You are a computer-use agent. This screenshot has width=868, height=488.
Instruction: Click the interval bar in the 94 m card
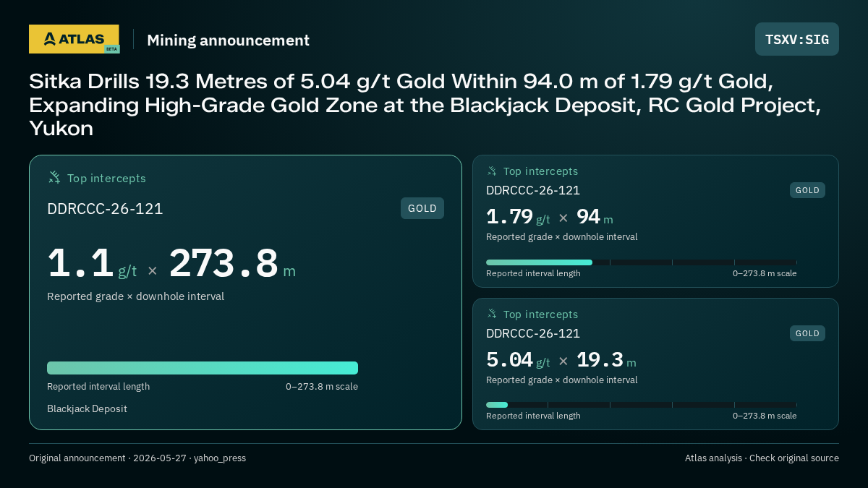click(641, 262)
